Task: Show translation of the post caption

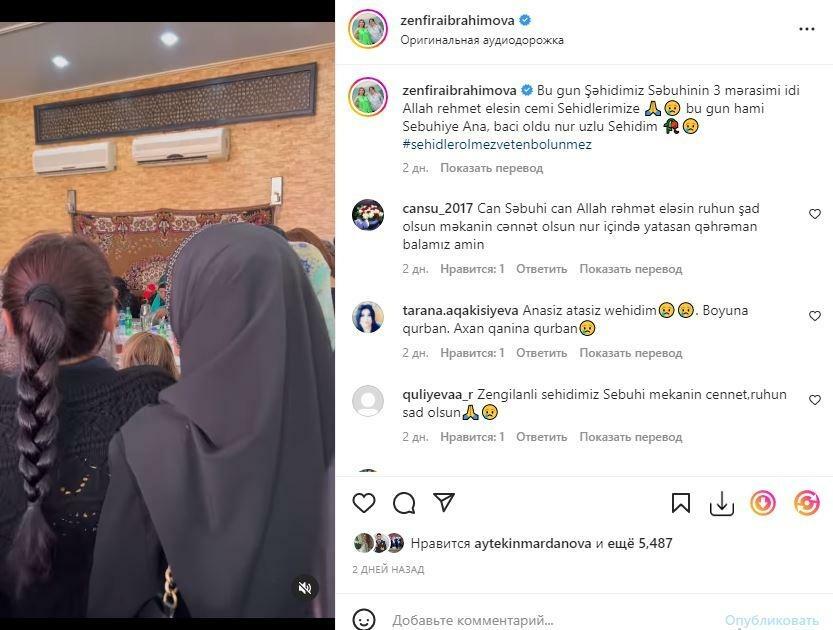Action: 491,168
